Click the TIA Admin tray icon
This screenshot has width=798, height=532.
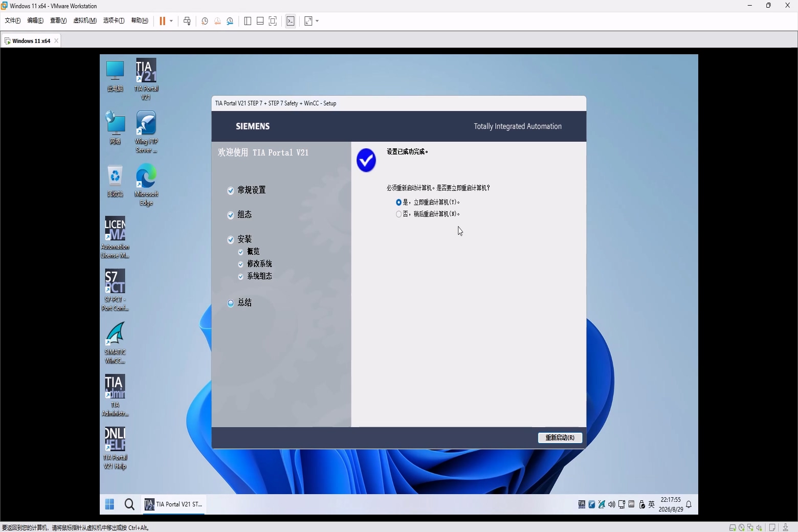(x=582, y=504)
